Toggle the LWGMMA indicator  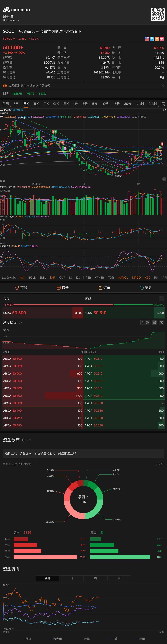[x=9, y=277]
